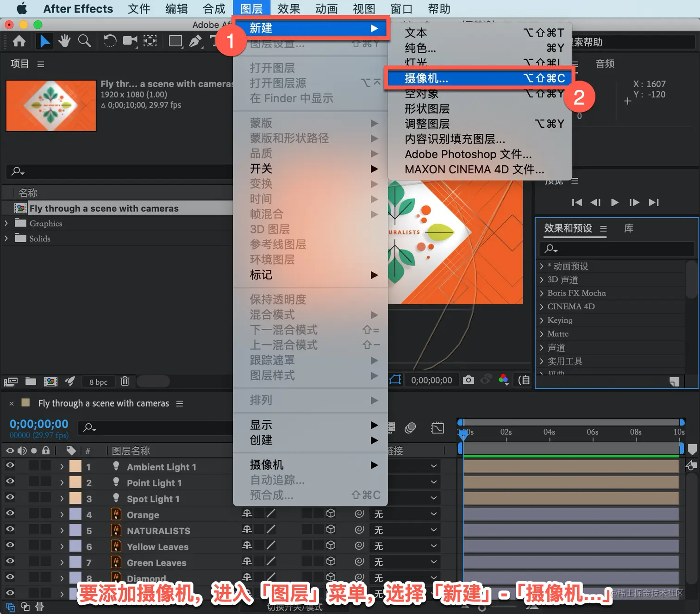Image resolution: width=700 pixels, height=614 pixels.
Task: Expand the Orange layer properties
Action: pyautogui.click(x=62, y=514)
